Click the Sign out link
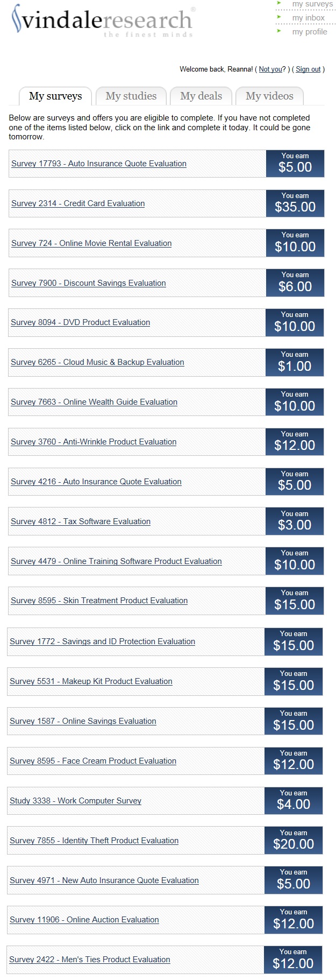 (x=308, y=69)
